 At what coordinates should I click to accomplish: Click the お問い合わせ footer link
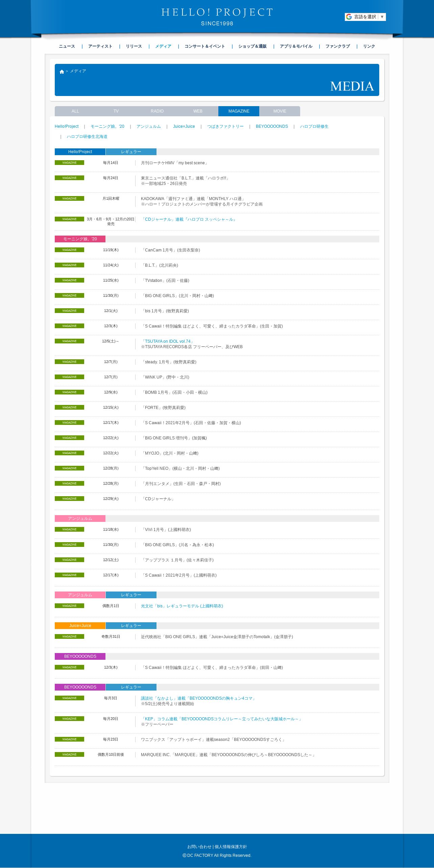tap(199, 847)
